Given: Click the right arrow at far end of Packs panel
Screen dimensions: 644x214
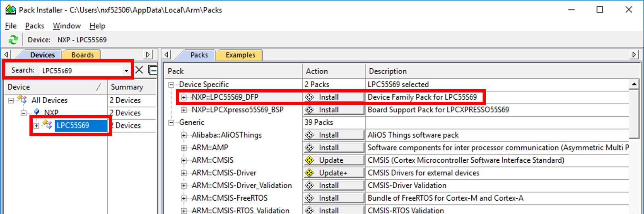Looking at the screenshot, I should (x=634, y=55).
